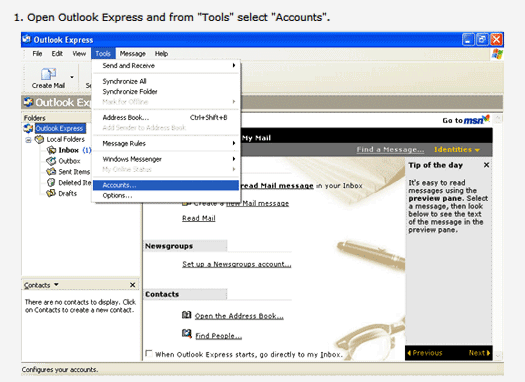Click Next tip button
Screen dimensions: 525x382
(x=479, y=353)
